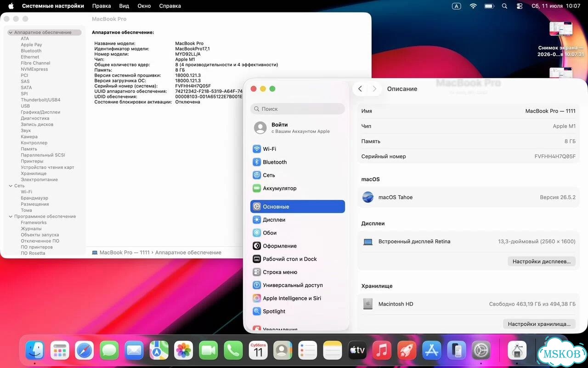Select Spotlight in the settings sidebar

coord(297,311)
